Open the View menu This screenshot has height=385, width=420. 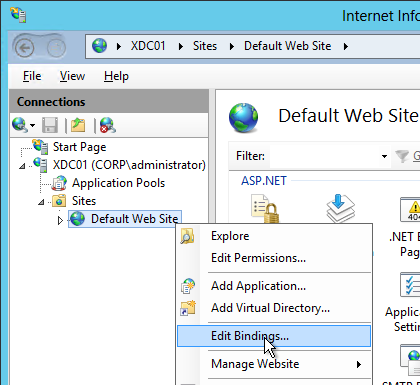coord(72,76)
